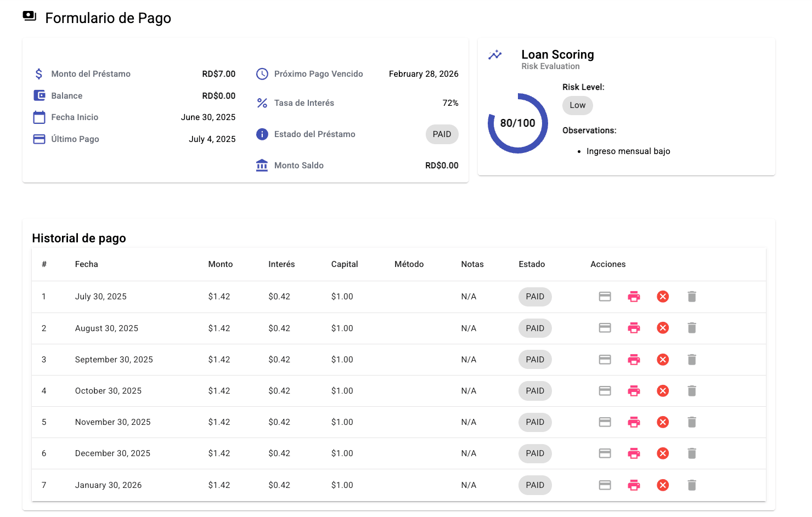Viewport: 812px width, 517px height.
Task: Print the November 30, 2025 payment receipt
Action: 634,422
